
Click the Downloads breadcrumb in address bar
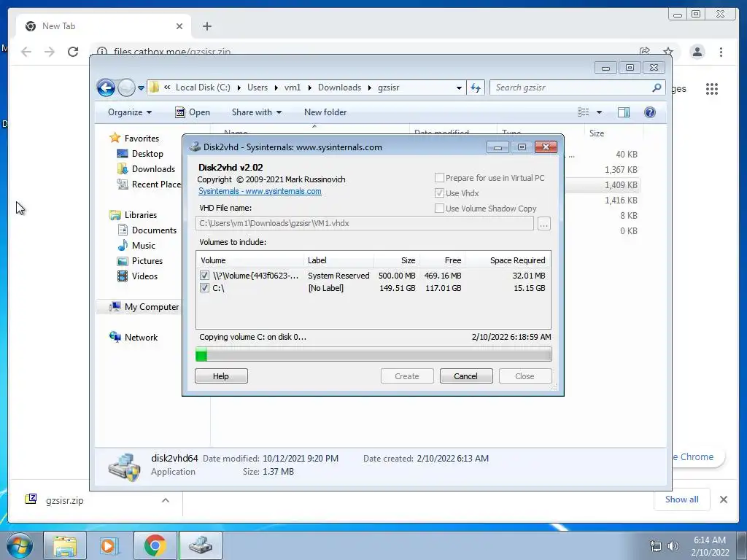(339, 87)
